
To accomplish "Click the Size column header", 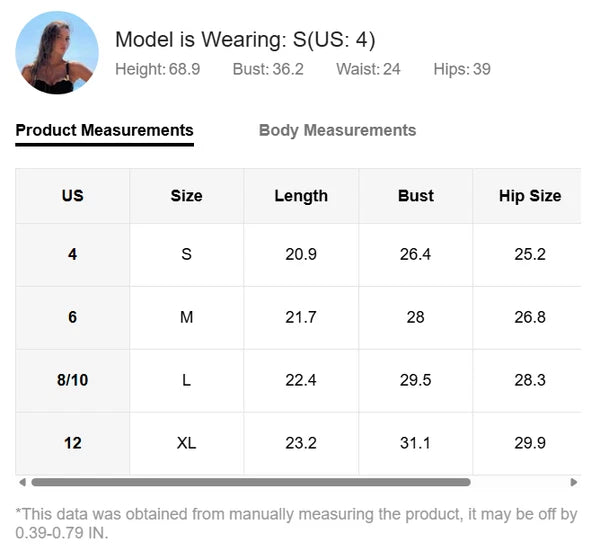I will point(186,196).
